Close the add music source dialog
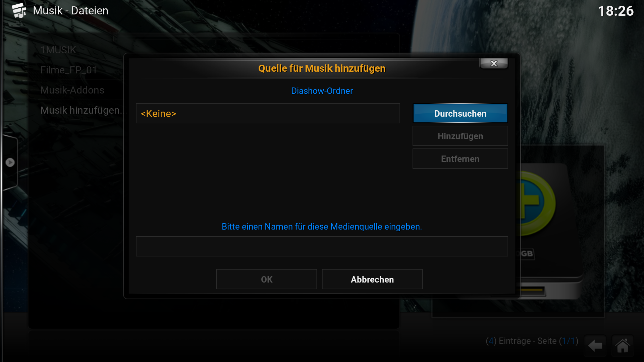Screen dimensions: 644x362 tap(494, 63)
